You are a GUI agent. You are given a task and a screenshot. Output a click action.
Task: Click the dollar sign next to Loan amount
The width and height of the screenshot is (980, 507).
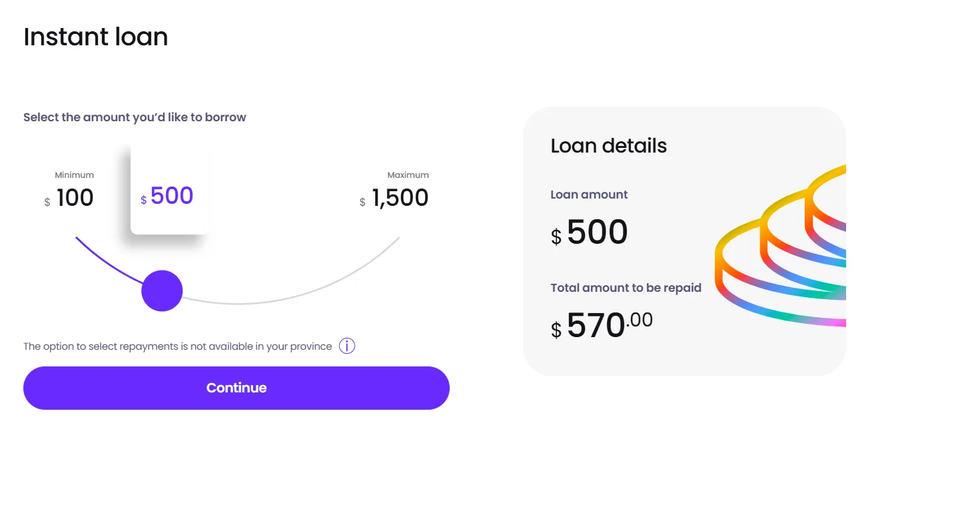557,237
